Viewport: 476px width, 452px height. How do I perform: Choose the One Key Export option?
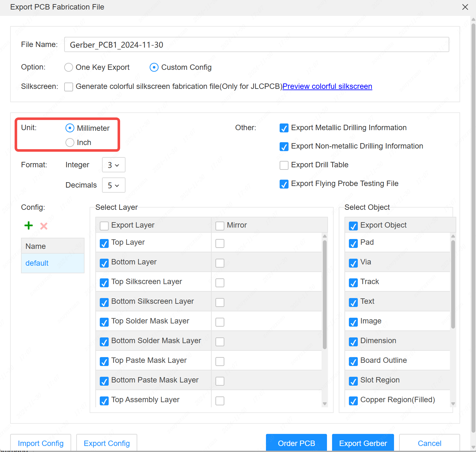[x=69, y=67]
